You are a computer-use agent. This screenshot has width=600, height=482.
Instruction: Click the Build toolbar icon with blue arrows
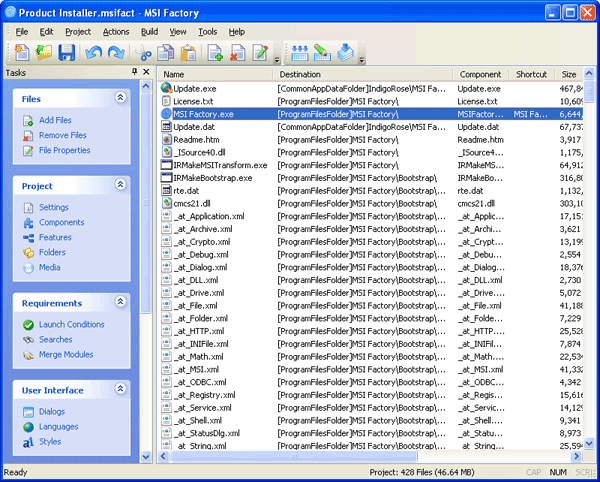pos(300,53)
